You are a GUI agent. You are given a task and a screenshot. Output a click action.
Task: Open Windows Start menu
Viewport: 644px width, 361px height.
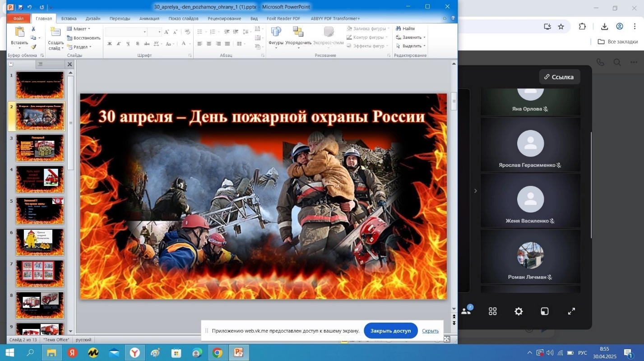point(10,353)
